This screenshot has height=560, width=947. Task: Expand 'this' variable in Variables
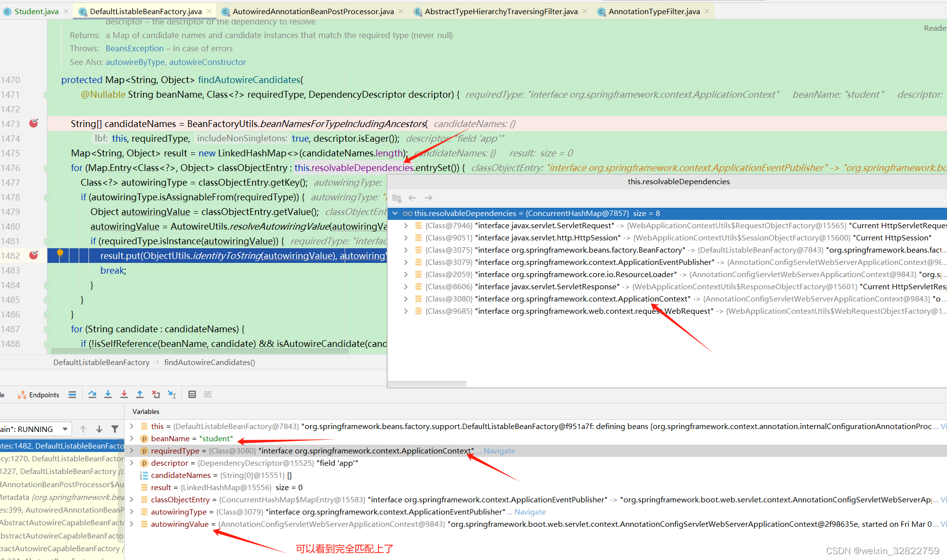(x=132, y=426)
